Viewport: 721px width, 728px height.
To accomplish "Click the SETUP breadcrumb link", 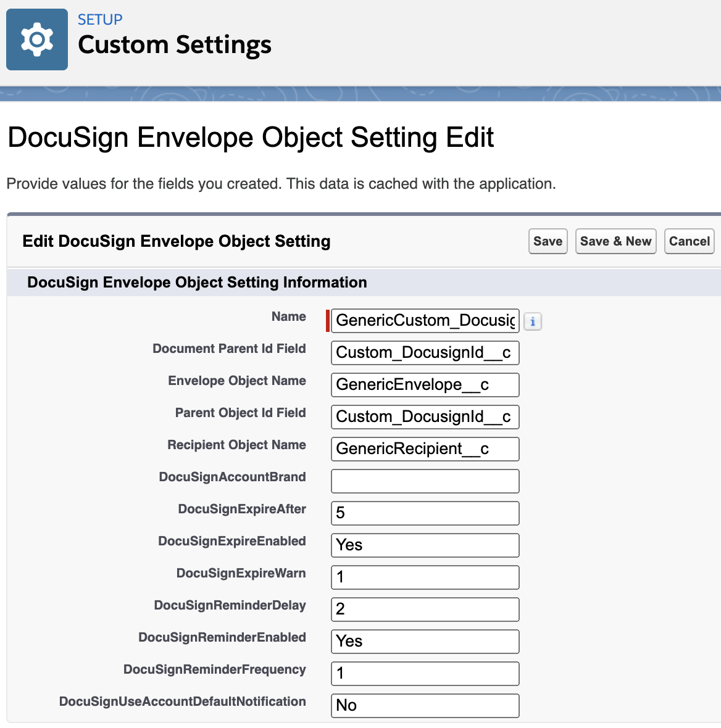I will coord(100,20).
